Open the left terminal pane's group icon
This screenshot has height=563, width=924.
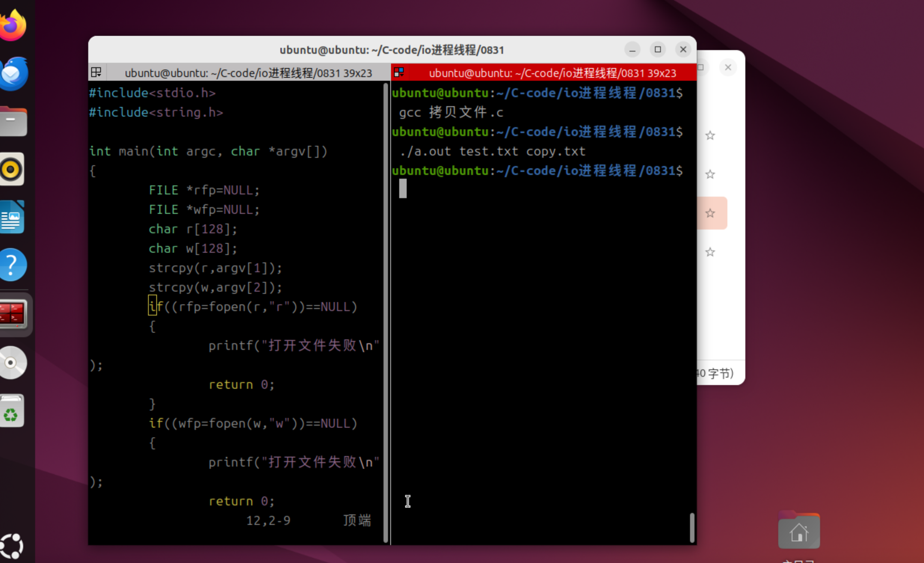click(x=96, y=72)
